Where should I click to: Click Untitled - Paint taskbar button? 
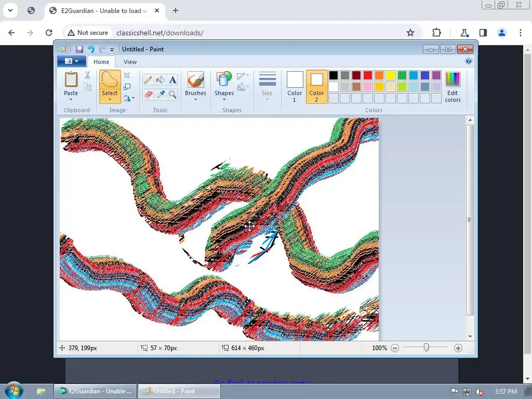pos(179,391)
